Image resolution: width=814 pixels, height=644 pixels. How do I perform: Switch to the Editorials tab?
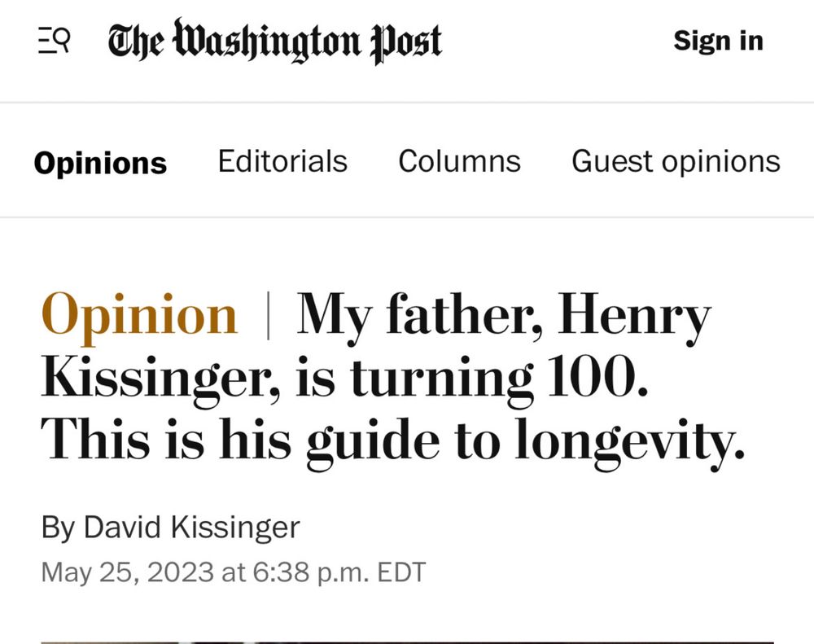coord(282,161)
